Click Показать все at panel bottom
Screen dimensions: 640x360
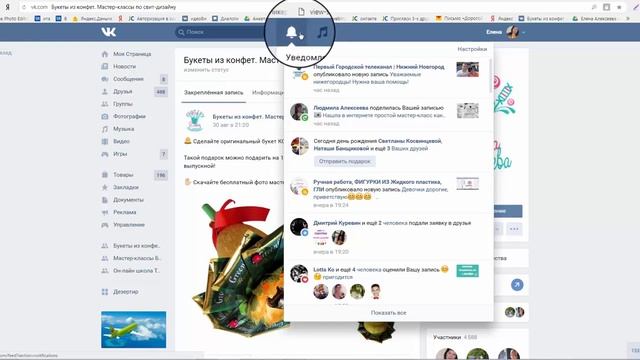[x=389, y=313]
